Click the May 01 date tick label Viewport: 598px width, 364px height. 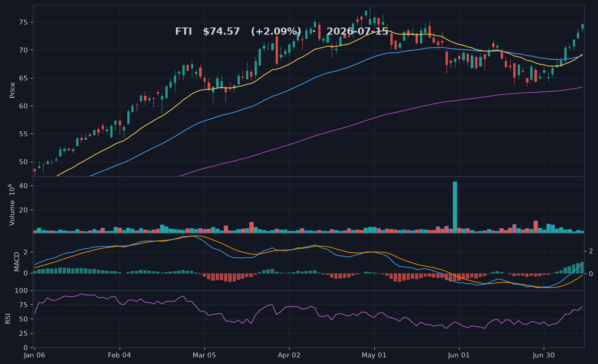pyautogui.click(x=374, y=355)
